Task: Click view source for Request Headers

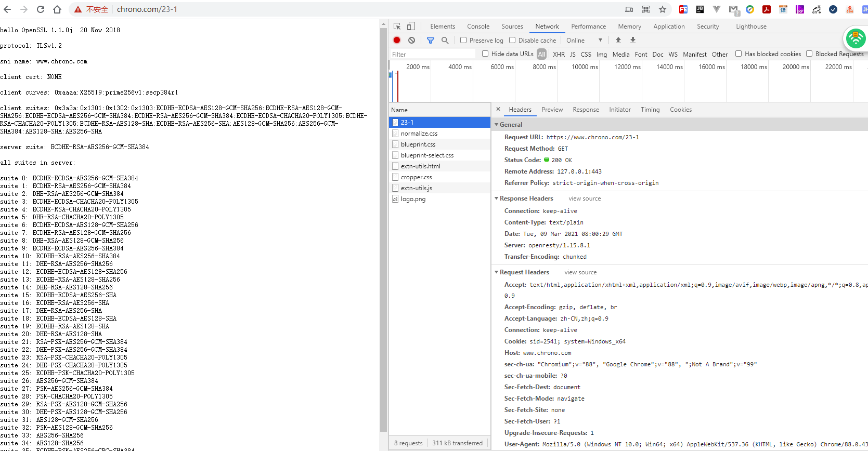Action: pos(580,272)
